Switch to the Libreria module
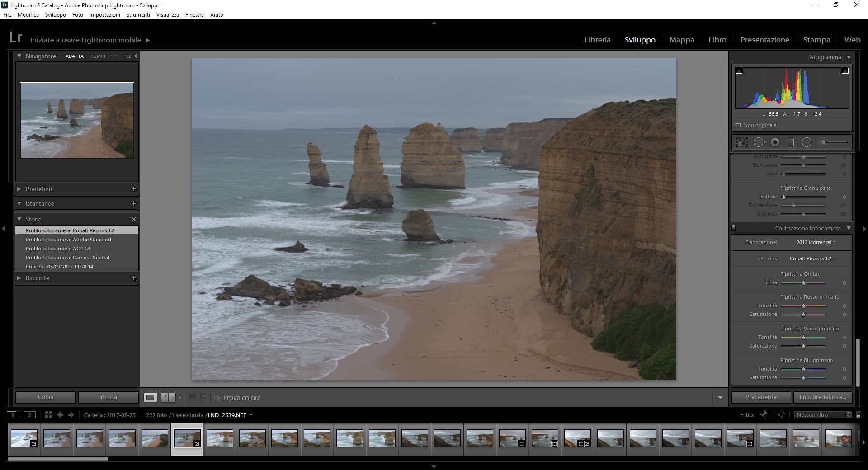Viewport: 868px width, 470px height. coord(597,40)
